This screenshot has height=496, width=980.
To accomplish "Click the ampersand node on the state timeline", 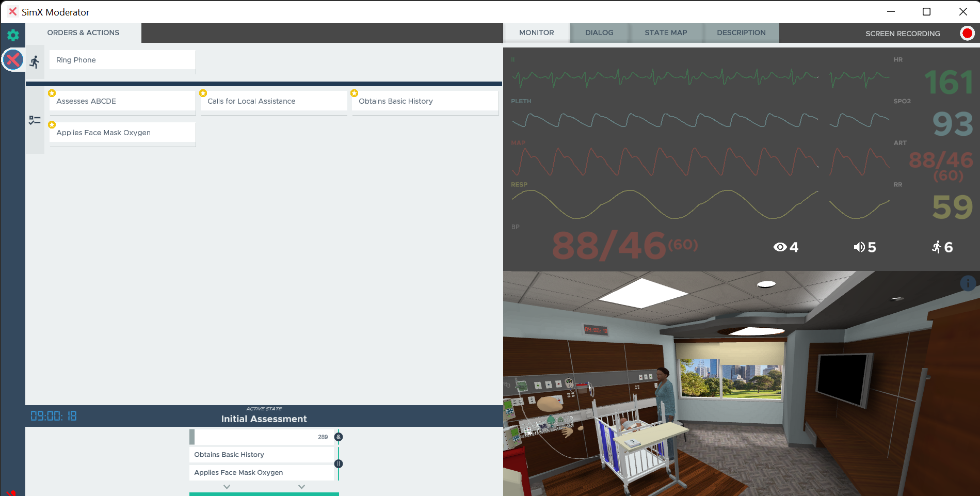I will (339, 437).
